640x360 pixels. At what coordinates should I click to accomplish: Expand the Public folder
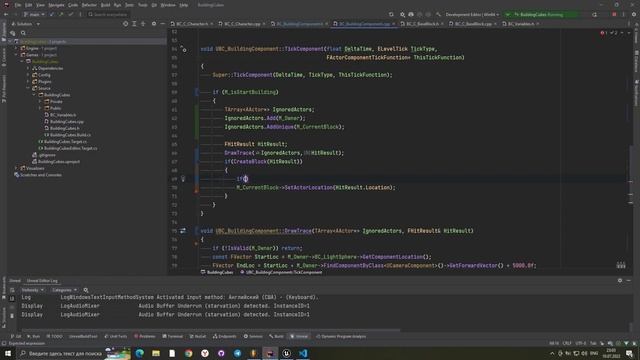point(40,108)
